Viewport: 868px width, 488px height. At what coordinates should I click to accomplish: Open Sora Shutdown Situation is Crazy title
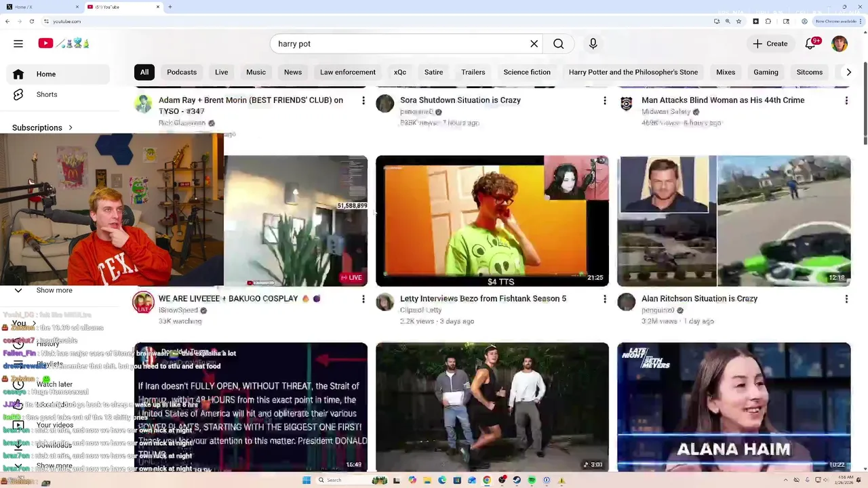(x=460, y=100)
